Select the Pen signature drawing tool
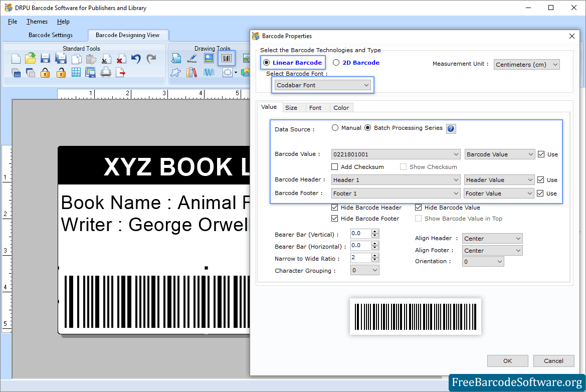This screenshot has width=586, height=392. coord(192,58)
